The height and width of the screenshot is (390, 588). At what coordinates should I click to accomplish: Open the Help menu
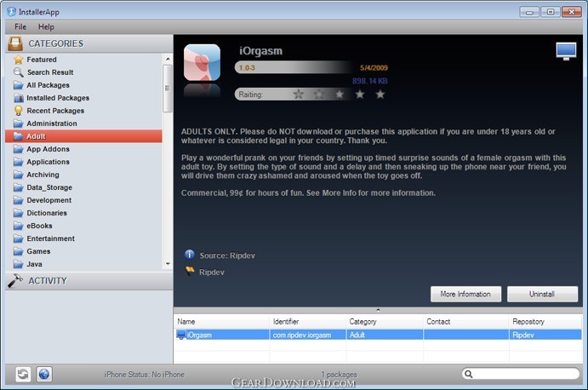point(46,26)
